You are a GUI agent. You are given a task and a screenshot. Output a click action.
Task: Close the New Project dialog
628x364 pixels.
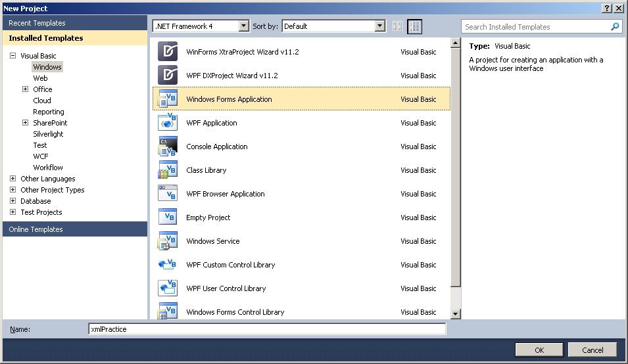click(x=618, y=9)
